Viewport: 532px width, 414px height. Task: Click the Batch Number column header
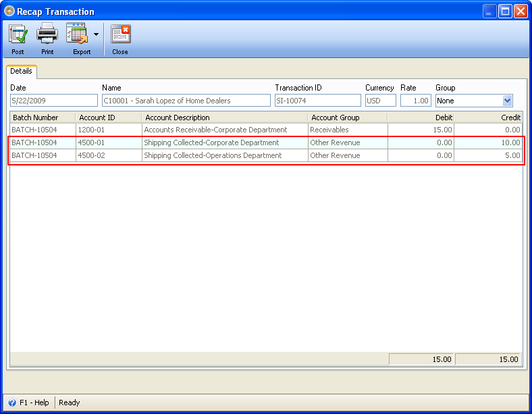[43, 118]
